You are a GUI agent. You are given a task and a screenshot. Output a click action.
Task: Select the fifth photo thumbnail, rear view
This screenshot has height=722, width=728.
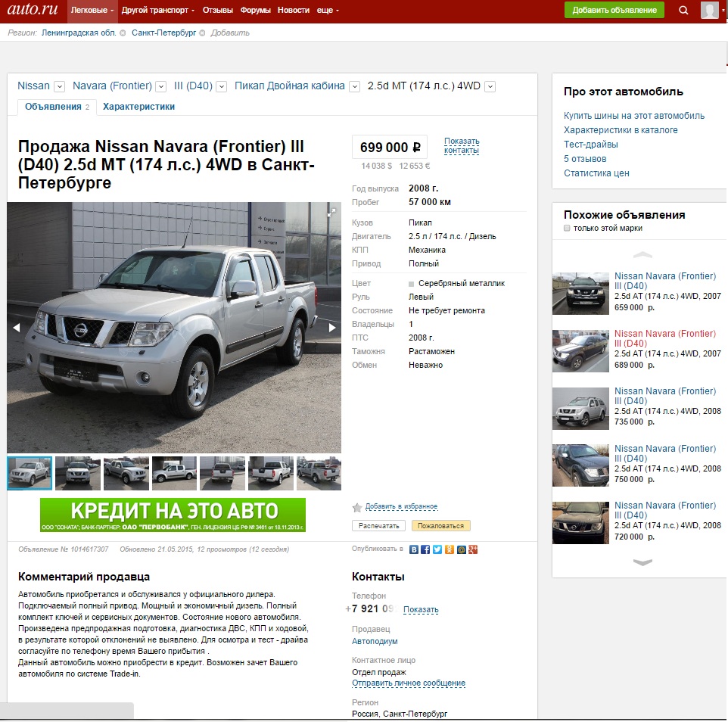222,473
